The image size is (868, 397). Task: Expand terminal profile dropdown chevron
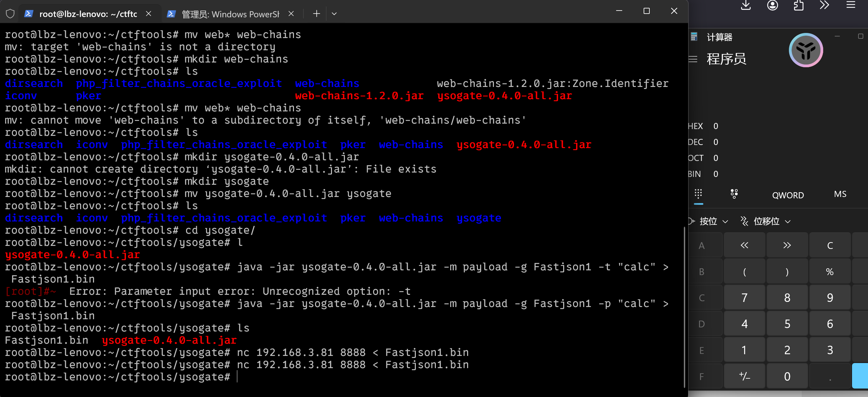point(334,14)
